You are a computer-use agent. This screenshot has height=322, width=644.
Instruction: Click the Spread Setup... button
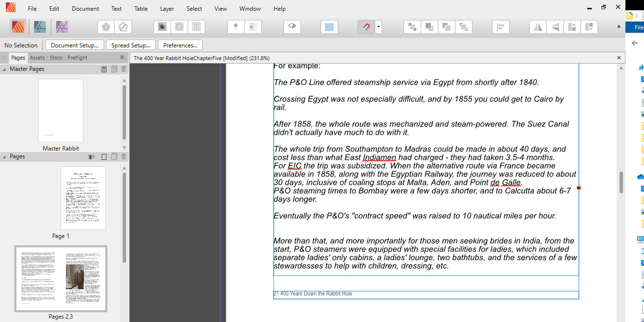[130, 45]
